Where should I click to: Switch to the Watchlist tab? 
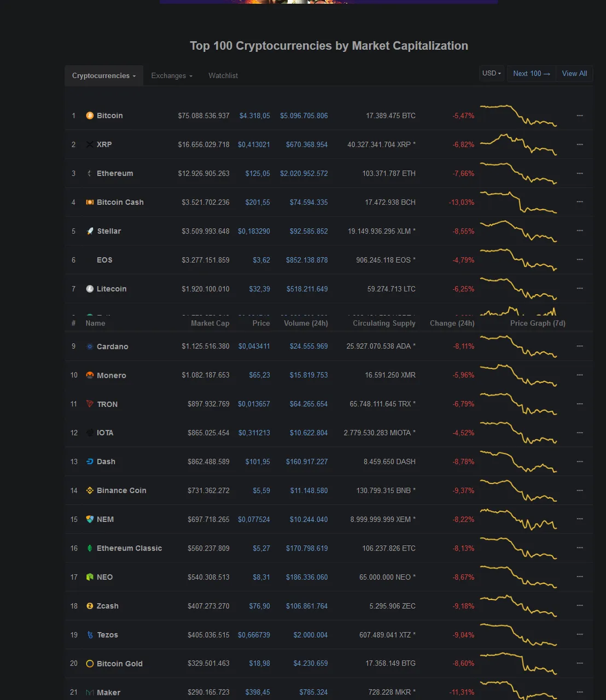[223, 75]
